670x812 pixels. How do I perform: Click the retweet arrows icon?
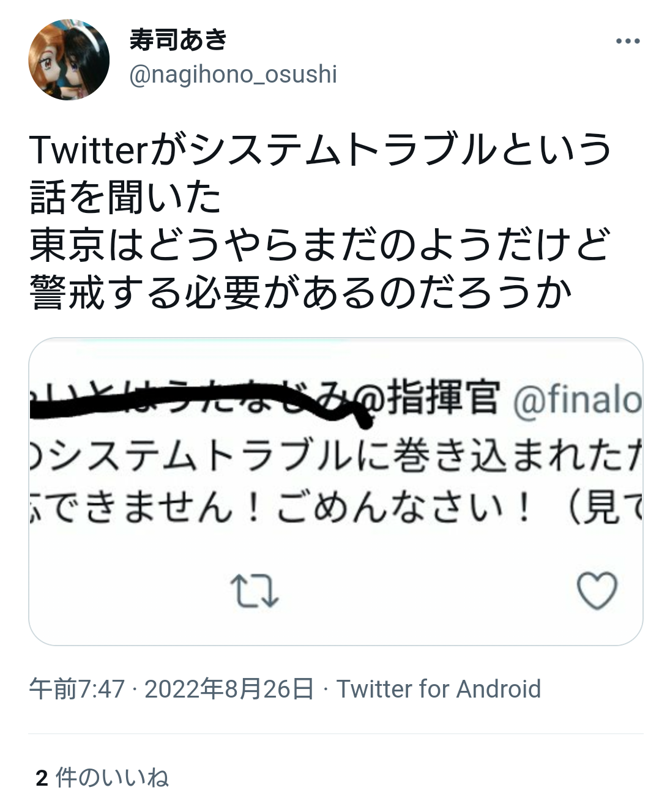click(x=254, y=590)
